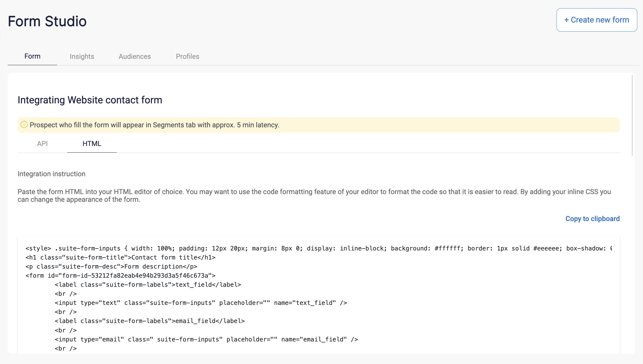This screenshot has height=364, width=643.
Task: Switch to the API integration tab
Action: coord(42,144)
